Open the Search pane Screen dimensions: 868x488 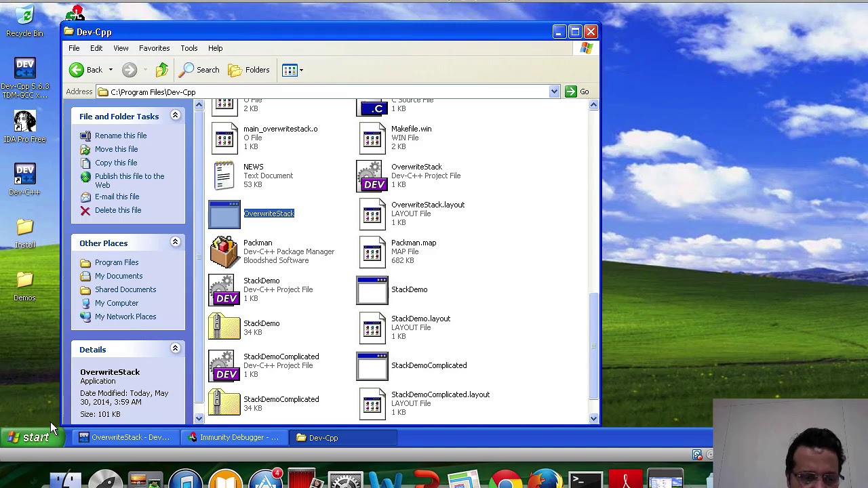[200, 70]
